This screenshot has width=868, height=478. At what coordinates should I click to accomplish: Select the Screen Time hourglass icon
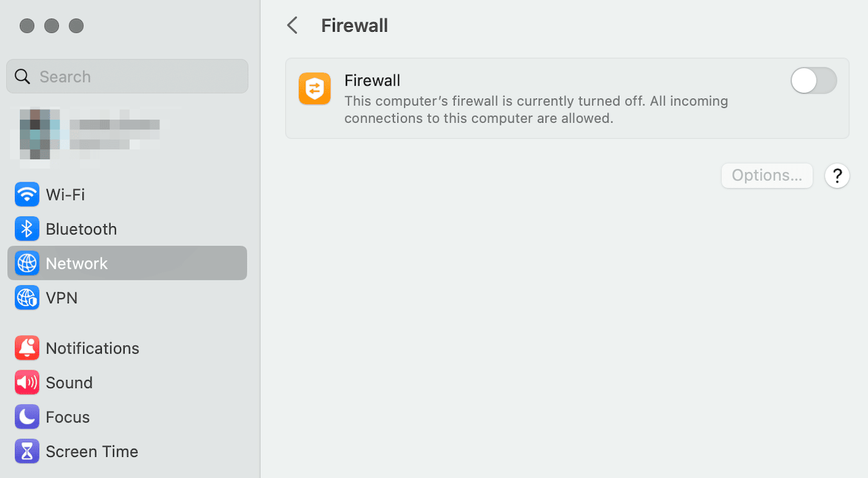(27, 451)
